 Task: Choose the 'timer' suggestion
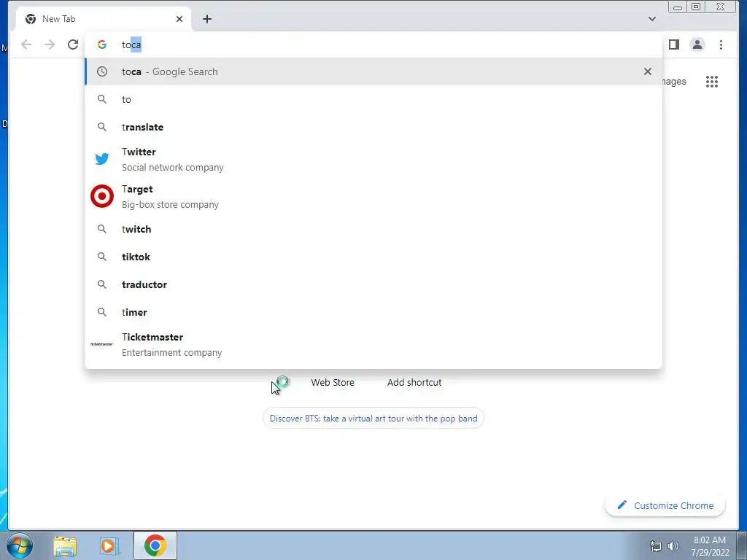(373, 312)
